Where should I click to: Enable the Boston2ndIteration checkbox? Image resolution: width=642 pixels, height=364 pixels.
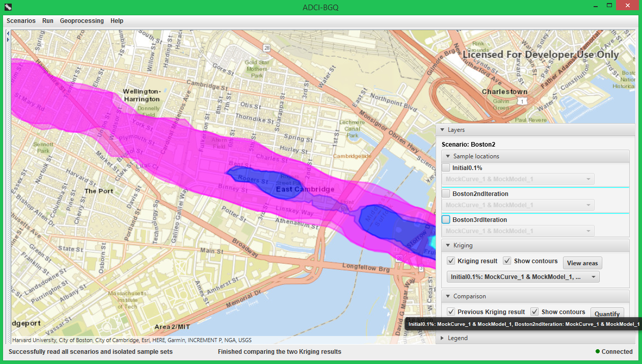click(x=446, y=193)
